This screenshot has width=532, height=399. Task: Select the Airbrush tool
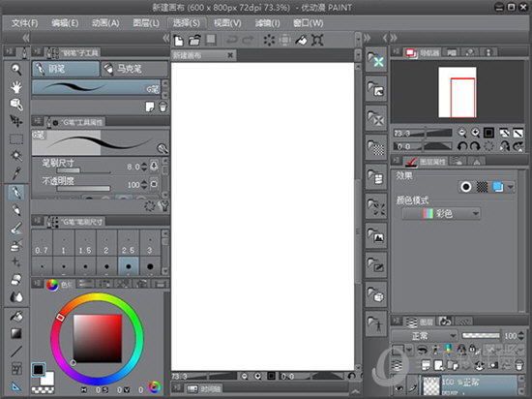tap(15, 245)
